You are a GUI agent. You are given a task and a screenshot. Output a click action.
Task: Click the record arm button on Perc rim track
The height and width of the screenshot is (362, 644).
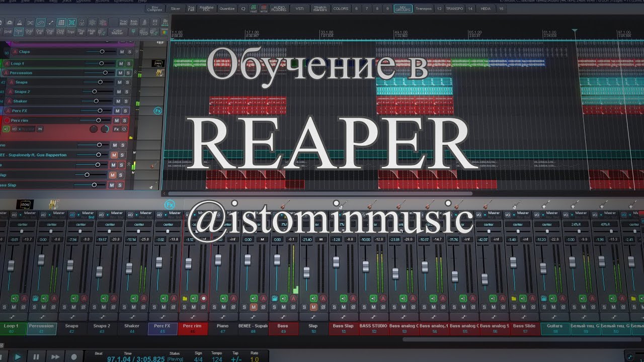(x=7, y=120)
